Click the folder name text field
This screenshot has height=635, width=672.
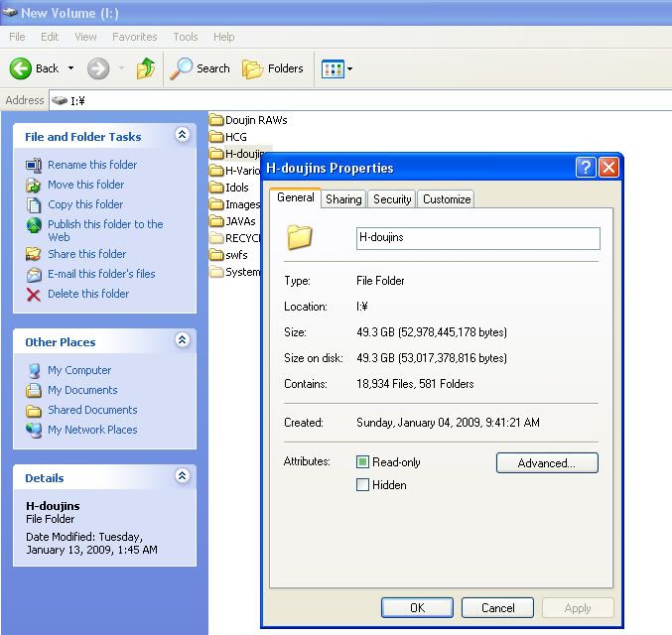[x=477, y=238]
